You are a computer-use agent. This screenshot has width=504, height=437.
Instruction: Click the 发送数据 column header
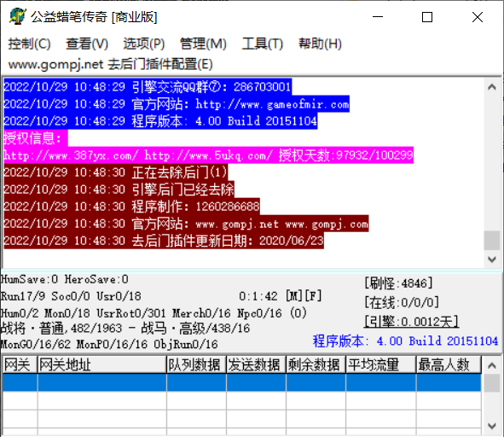click(256, 364)
